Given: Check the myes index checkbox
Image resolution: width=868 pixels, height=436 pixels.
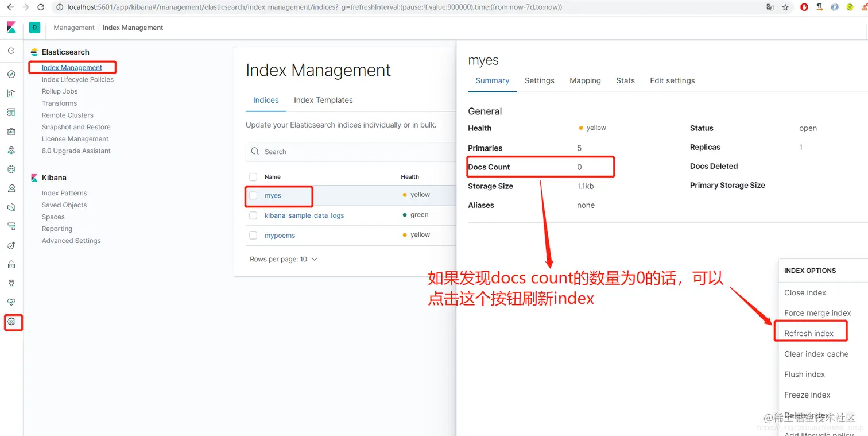Looking at the screenshot, I should (x=253, y=195).
